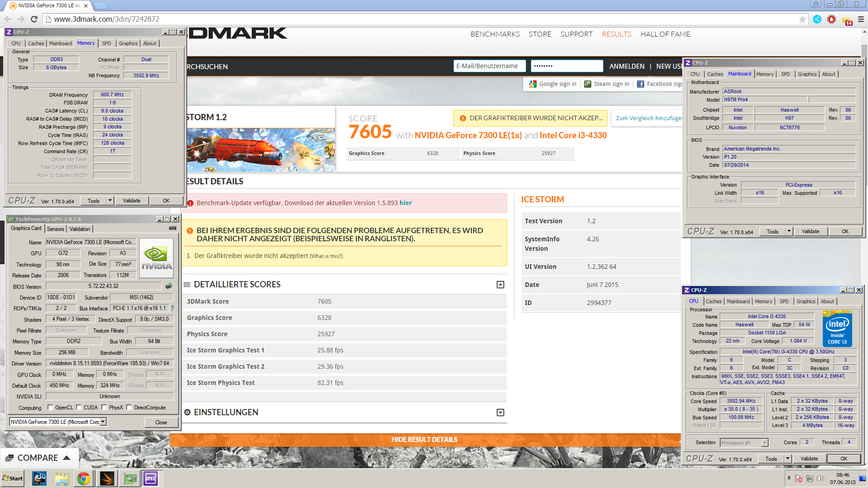Click Facebook sign in icon
Screen dimensions: 868x488
pyautogui.click(x=641, y=84)
